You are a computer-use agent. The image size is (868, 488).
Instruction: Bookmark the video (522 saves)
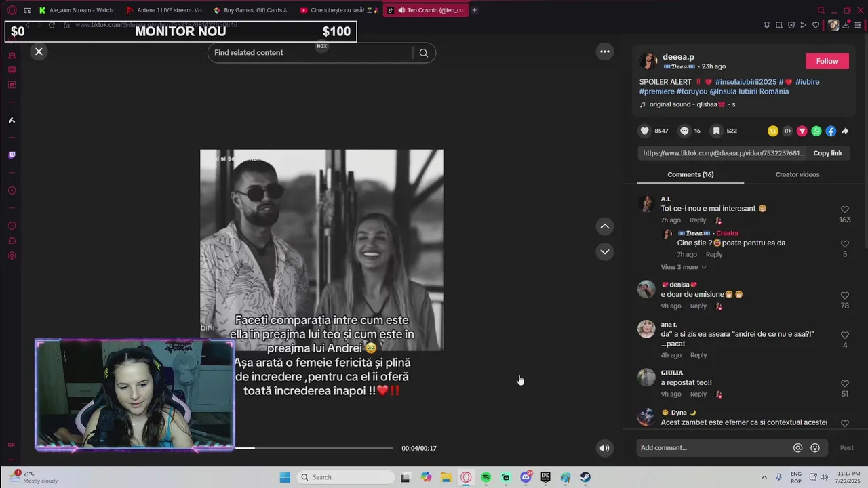point(716,131)
